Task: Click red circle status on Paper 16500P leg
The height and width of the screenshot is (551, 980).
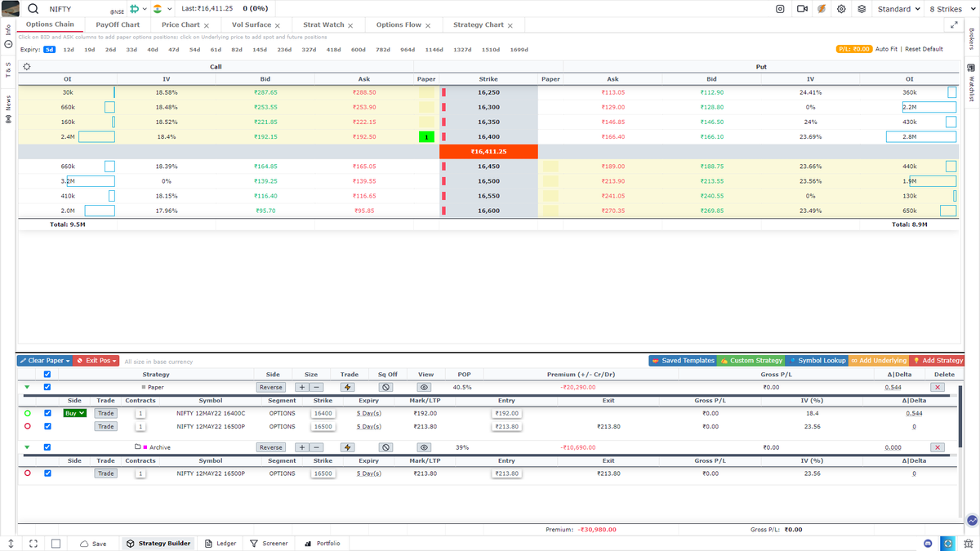Action: tap(28, 426)
